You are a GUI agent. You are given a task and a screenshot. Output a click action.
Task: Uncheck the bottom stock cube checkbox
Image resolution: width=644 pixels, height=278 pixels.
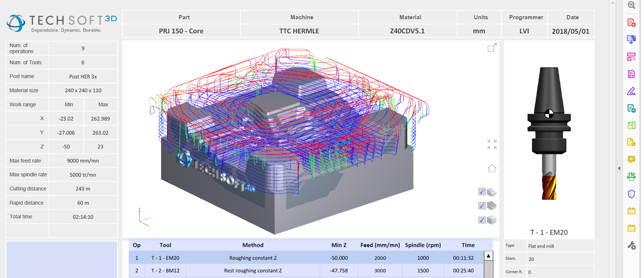[x=482, y=220]
